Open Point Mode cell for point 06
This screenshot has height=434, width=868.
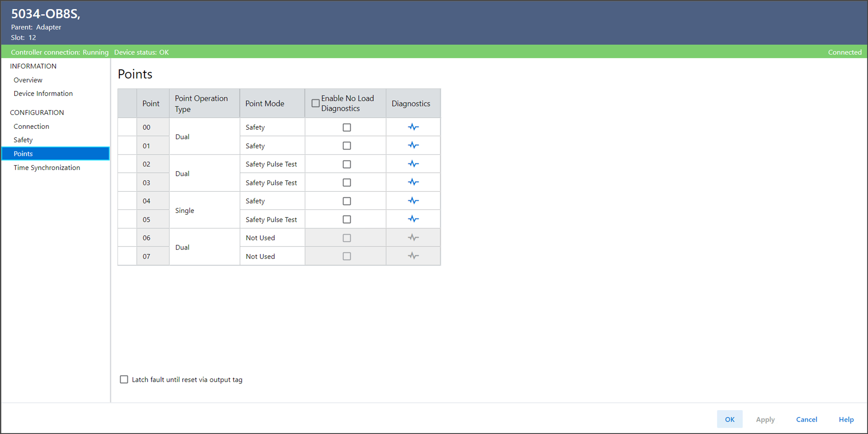271,238
